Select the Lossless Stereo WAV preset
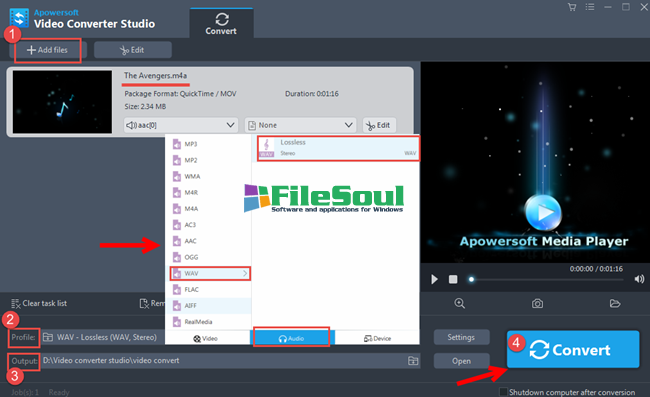This screenshot has height=397, width=650. (338, 148)
